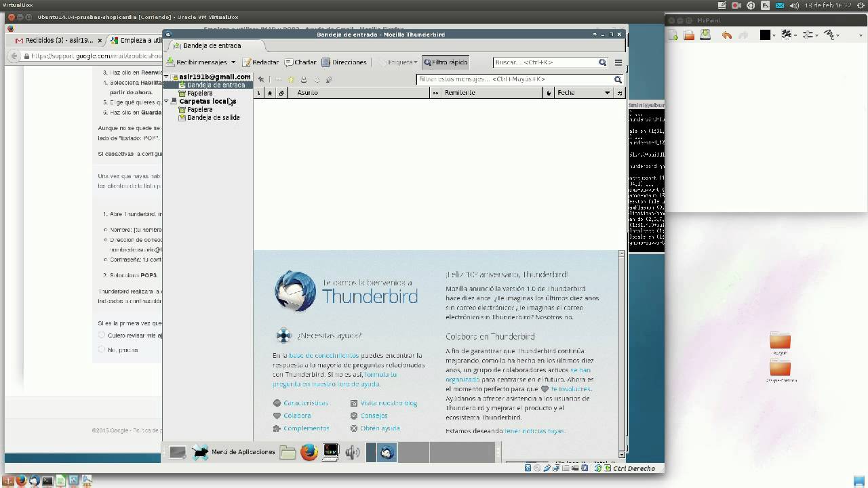Select Papelera under gmail account
This screenshot has width=868, height=488.
click(199, 93)
